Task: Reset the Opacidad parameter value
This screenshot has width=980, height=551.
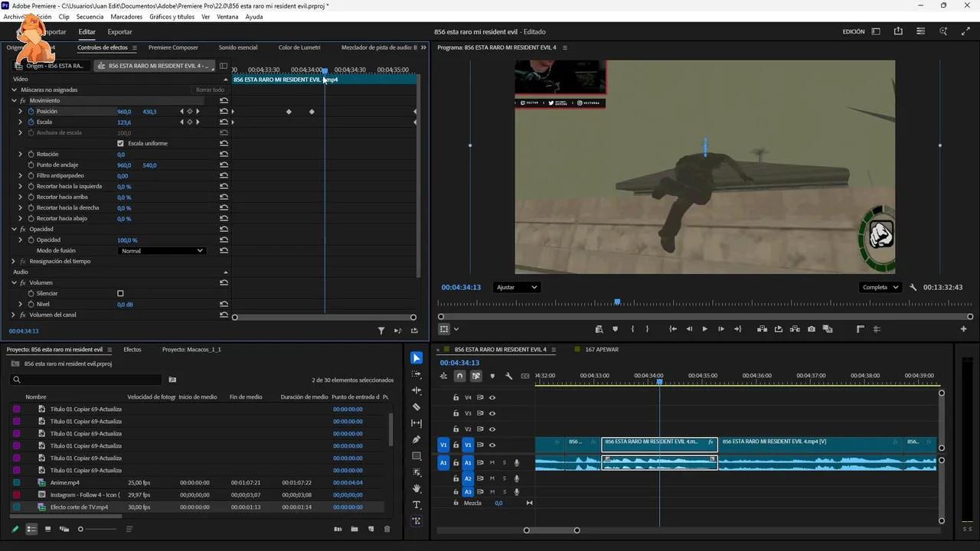Action: point(224,240)
